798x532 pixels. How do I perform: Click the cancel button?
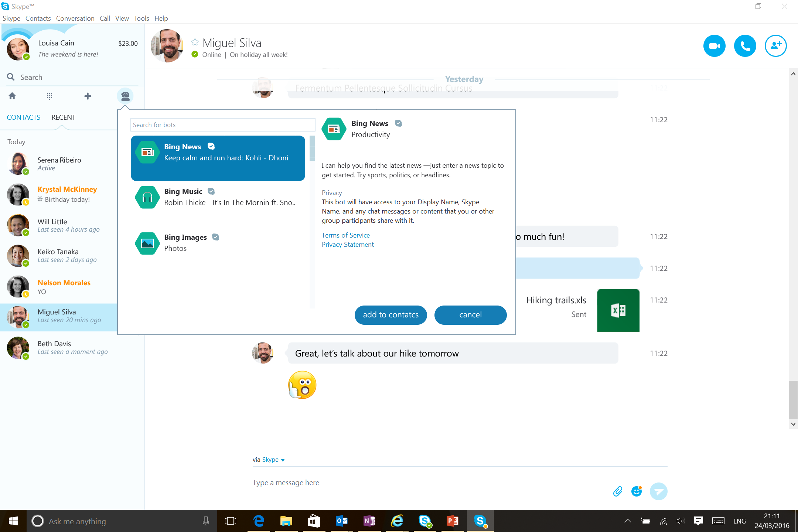coord(470,315)
